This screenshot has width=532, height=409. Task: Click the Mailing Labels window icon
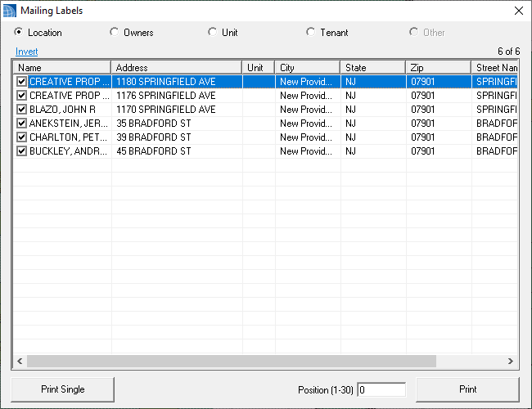coord(10,11)
